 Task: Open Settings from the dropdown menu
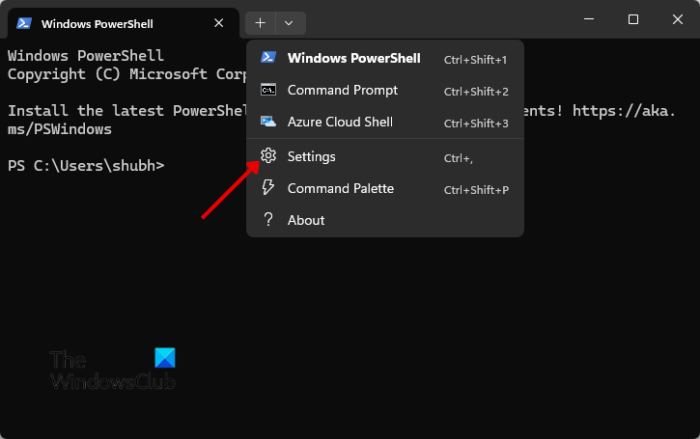click(x=311, y=157)
